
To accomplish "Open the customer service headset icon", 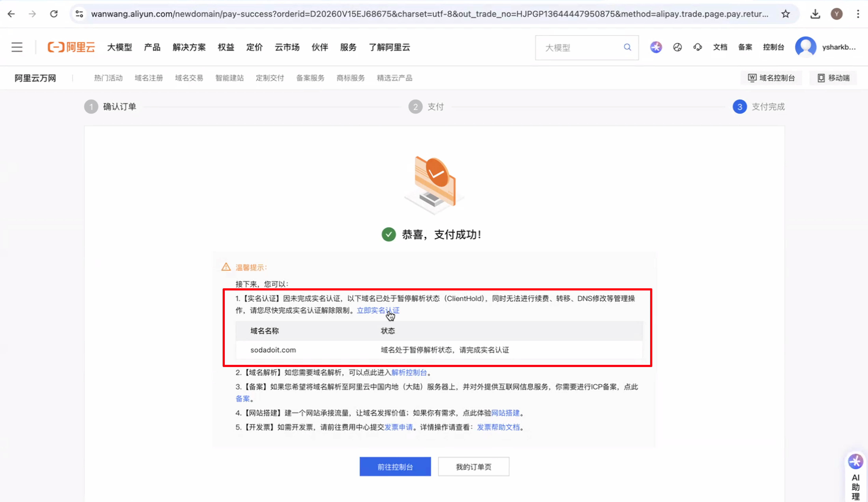I will [698, 47].
